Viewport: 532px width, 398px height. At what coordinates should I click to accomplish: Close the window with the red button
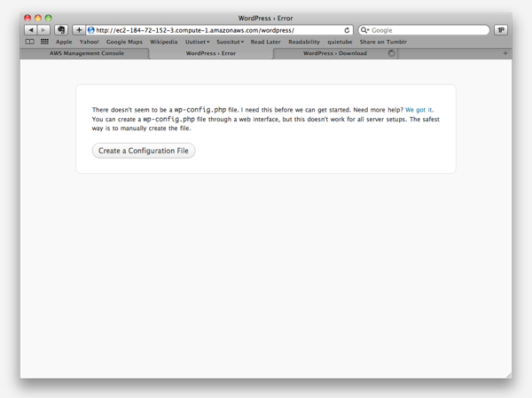point(27,18)
